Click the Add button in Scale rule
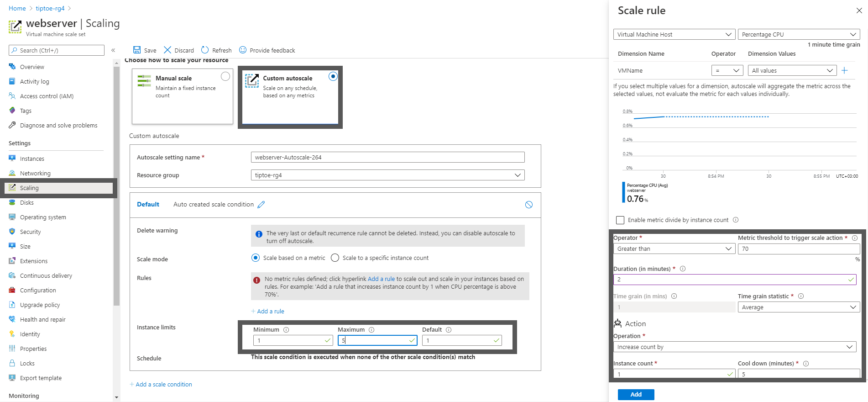Viewport: 868px width, 402px height. point(636,394)
